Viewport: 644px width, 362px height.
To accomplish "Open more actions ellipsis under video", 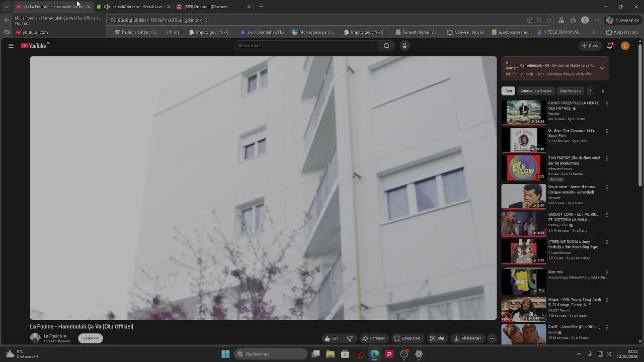I will click(x=492, y=338).
